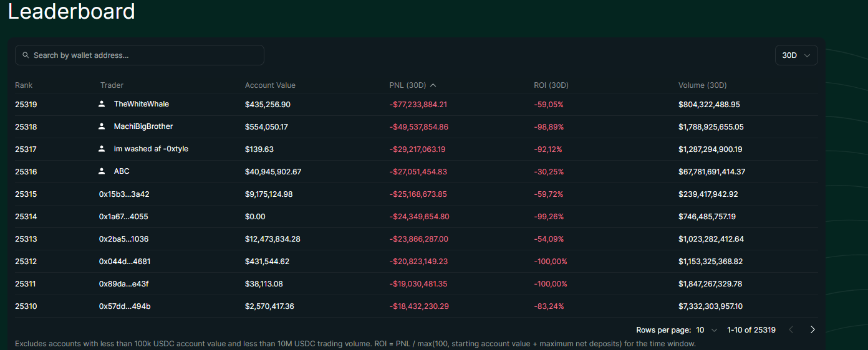
Task: Focus the wallet address search field
Action: (x=140, y=55)
